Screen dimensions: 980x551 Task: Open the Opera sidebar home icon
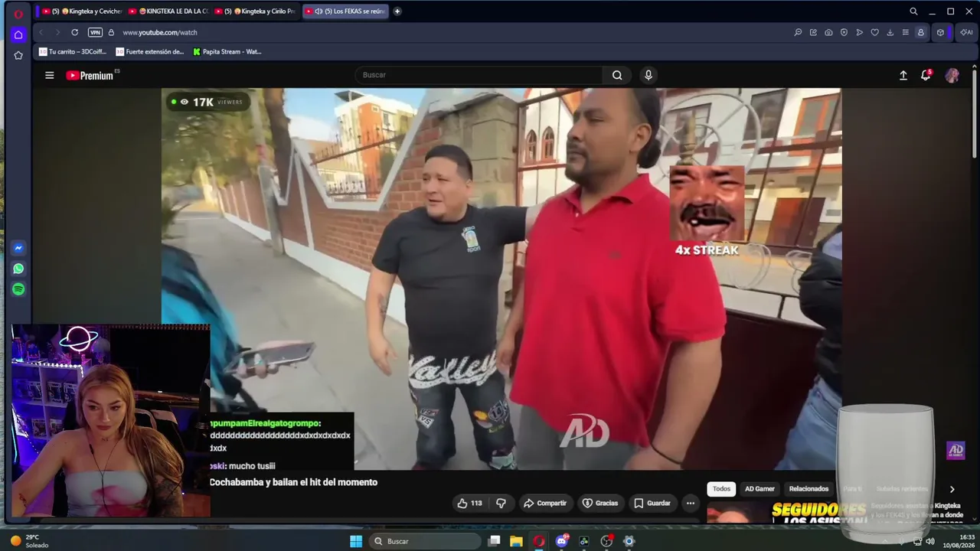point(18,34)
